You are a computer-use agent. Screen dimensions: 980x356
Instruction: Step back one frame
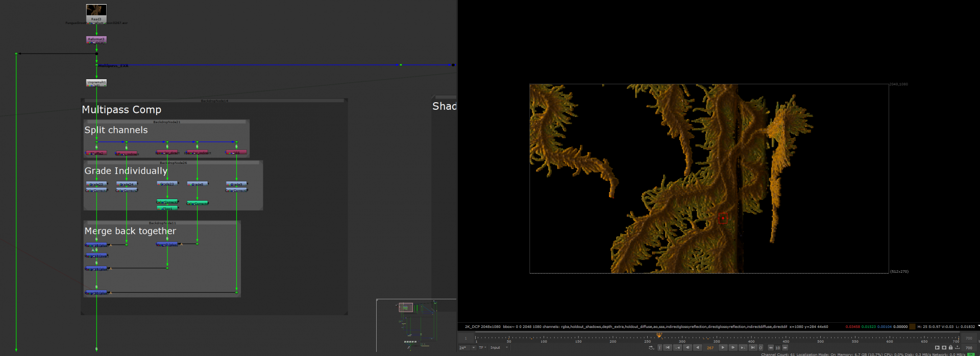[688, 348]
